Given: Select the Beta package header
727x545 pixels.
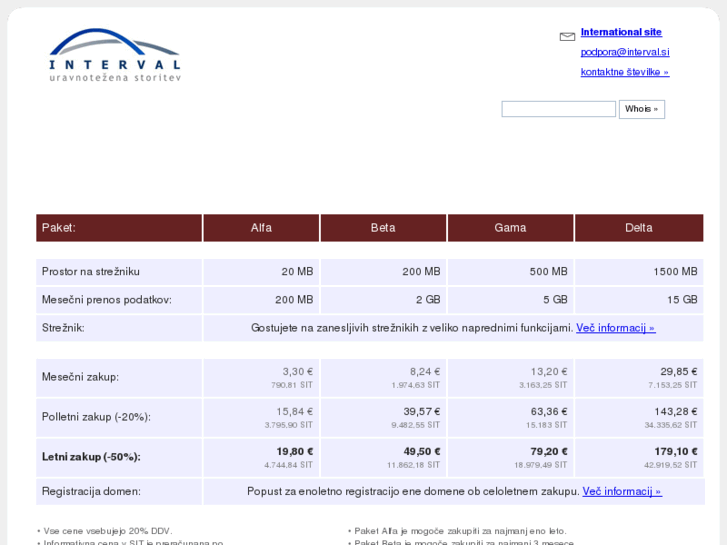Looking at the screenshot, I should (383, 228).
